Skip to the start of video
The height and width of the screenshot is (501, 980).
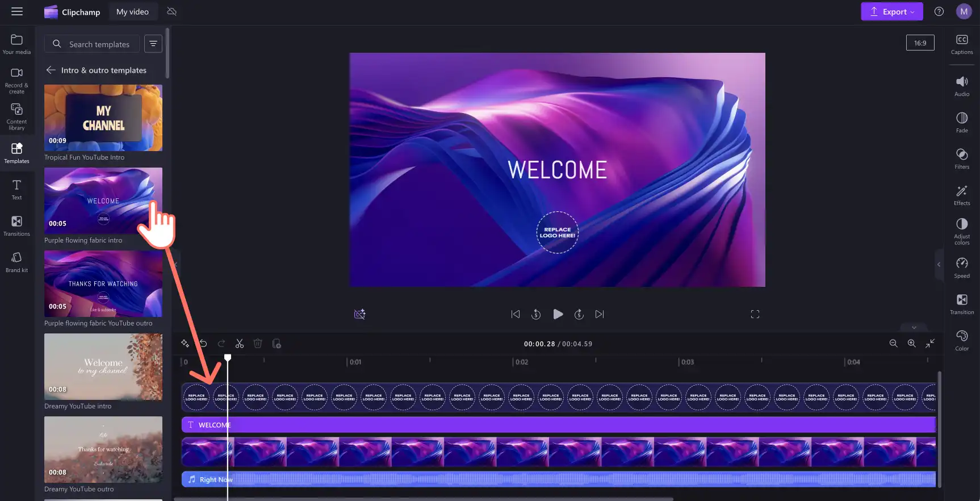(515, 314)
